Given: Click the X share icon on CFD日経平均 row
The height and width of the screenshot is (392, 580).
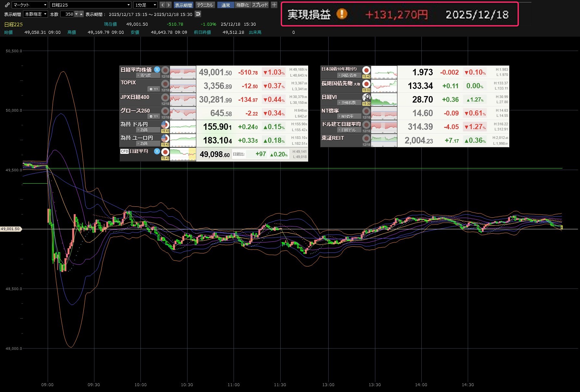Looking at the screenshot, I should pos(157,151).
